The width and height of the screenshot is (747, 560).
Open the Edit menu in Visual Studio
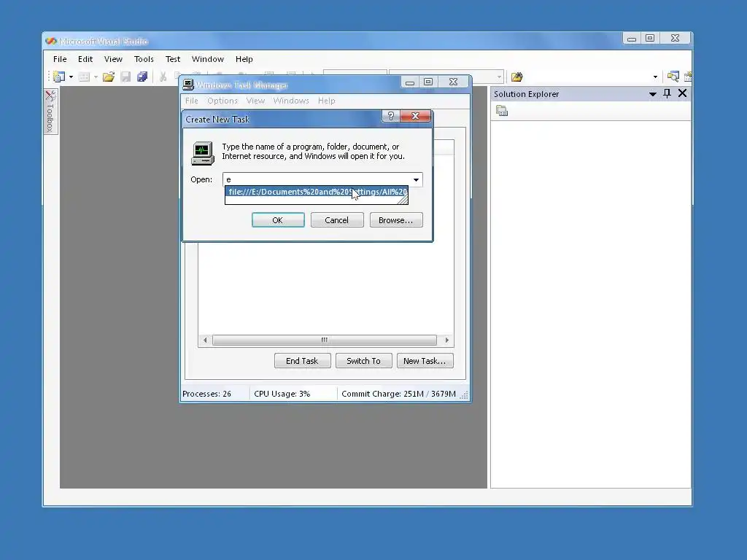[85, 59]
